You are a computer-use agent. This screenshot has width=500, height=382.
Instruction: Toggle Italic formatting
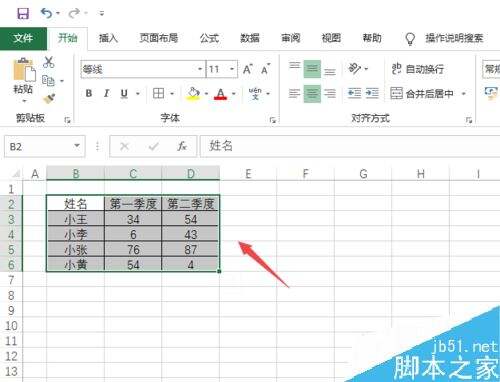[106, 93]
